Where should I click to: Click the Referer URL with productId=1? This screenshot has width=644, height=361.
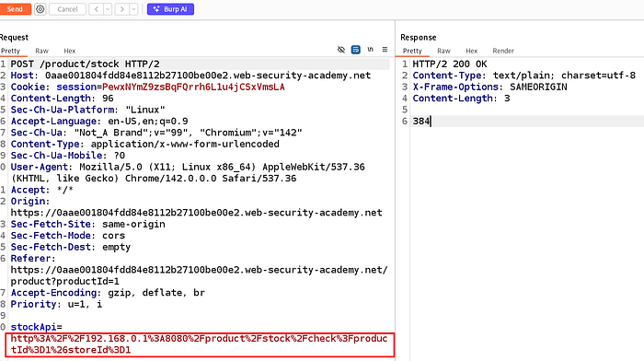[200, 276]
